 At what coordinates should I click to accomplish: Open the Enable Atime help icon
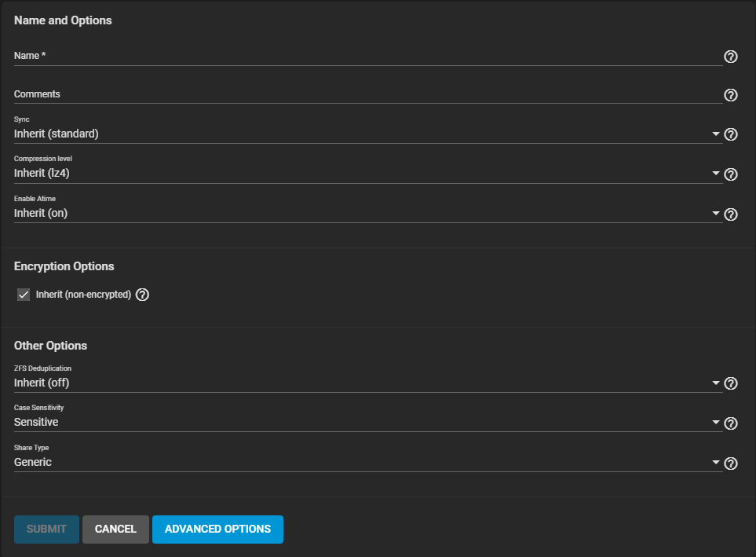730,214
